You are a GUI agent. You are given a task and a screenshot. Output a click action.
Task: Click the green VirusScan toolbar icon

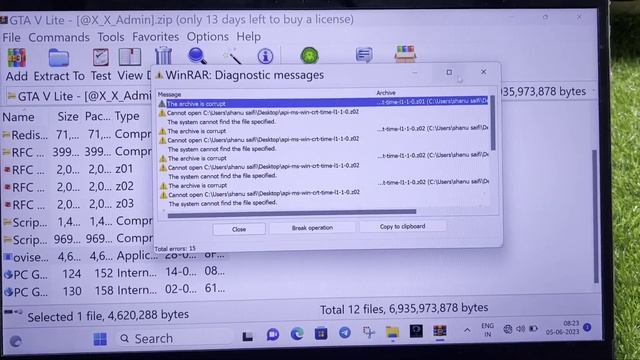(x=309, y=55)
